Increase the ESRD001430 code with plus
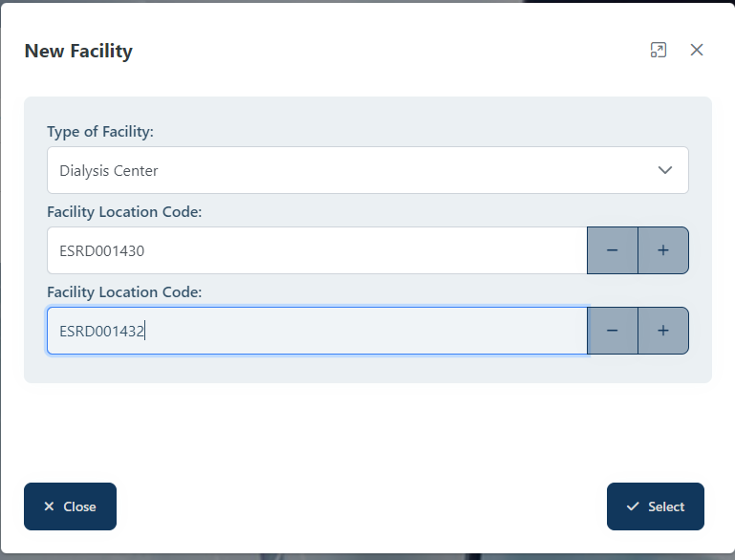 (x=663, y=250)
